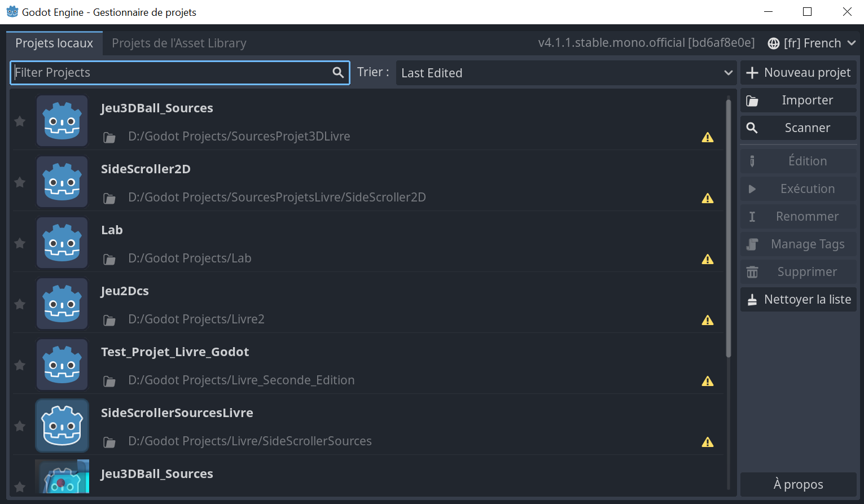Click path D:/Godot Projects/Livre2

pos(196,319)
